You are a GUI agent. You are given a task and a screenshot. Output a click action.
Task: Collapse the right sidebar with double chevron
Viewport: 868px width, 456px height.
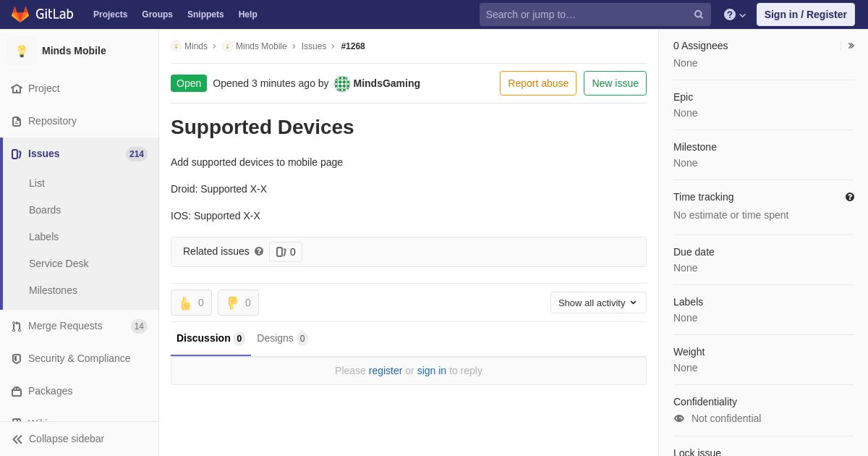[x=851, y=46]
